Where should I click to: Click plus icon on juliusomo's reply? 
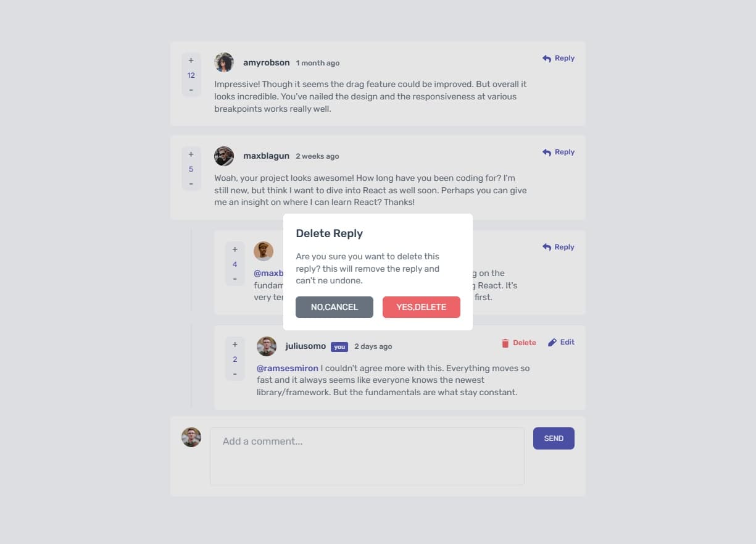coord(235,345)
